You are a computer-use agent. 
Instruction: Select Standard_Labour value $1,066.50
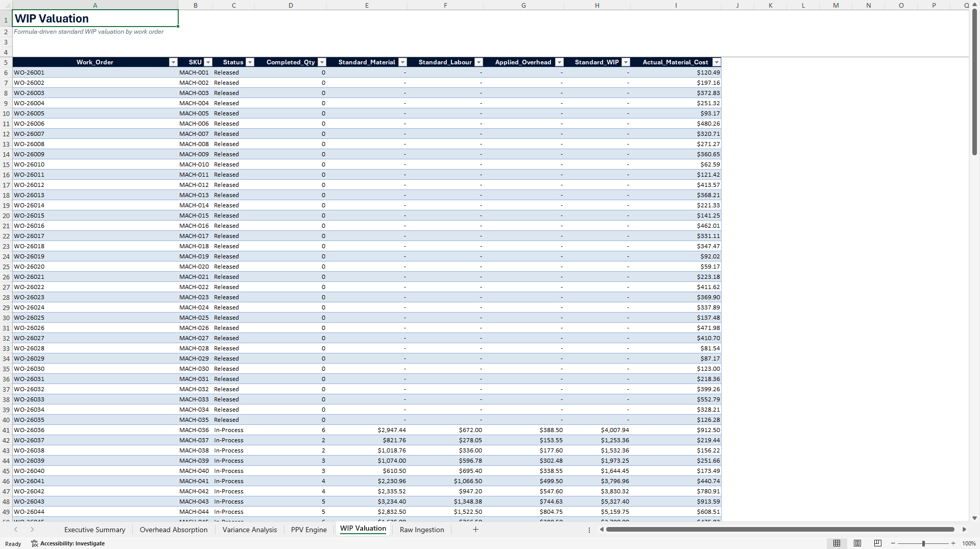point(445,481)
